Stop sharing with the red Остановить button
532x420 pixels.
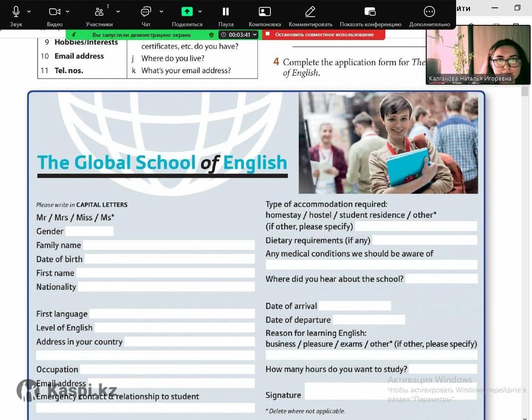324,35
